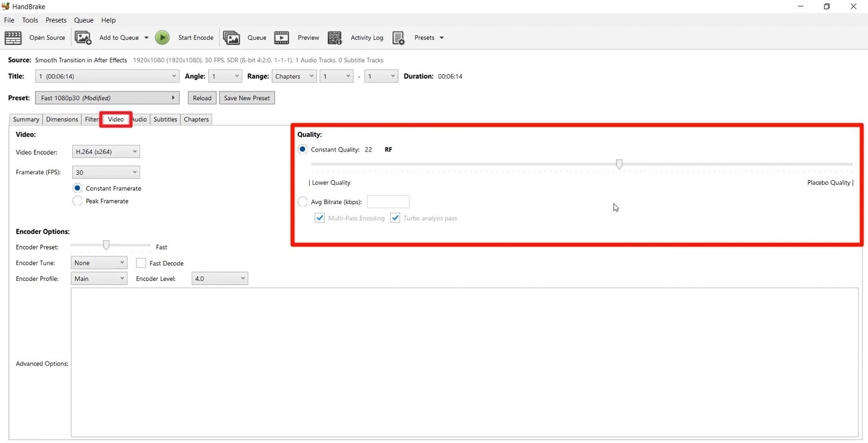Click the Open Source clapperboard icon
This screenshot has width=868, height=443.
pos(13,38)
